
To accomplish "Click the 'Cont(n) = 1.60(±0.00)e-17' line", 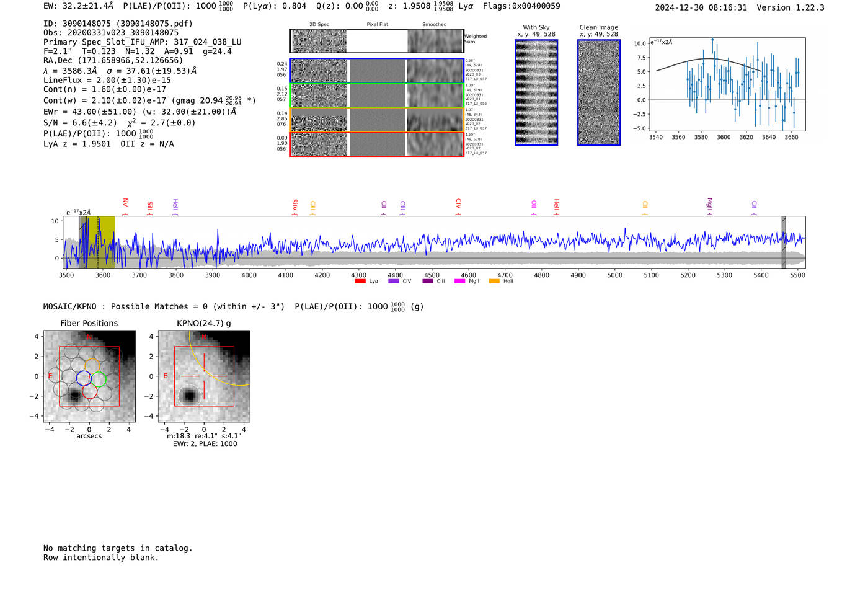I will 105,89.
